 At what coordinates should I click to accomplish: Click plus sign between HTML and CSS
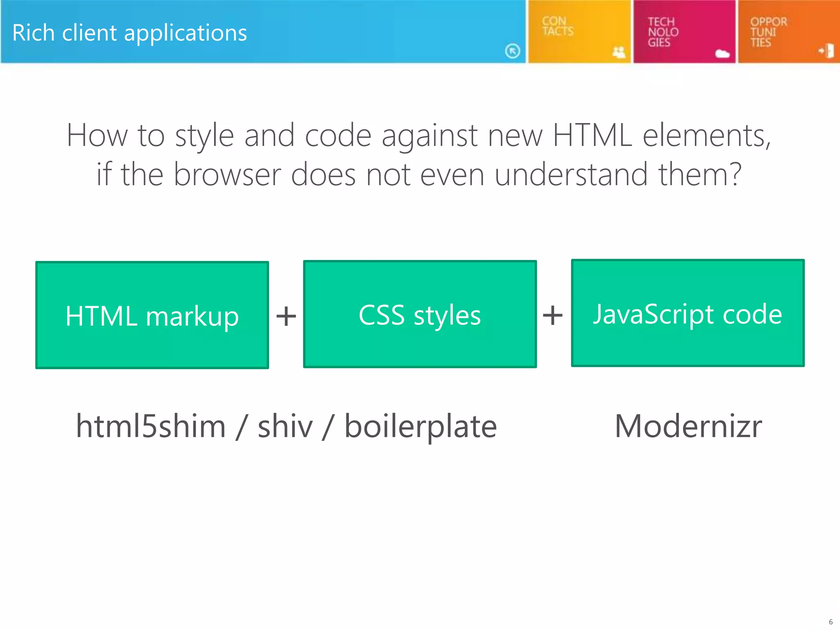click(286, 316)
